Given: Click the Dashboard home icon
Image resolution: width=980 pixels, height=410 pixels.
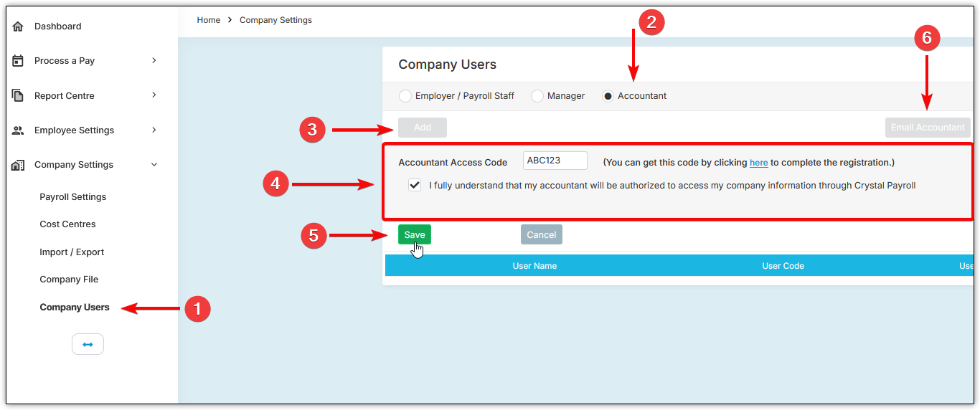Looking at the screenshot, I should 18,27.
